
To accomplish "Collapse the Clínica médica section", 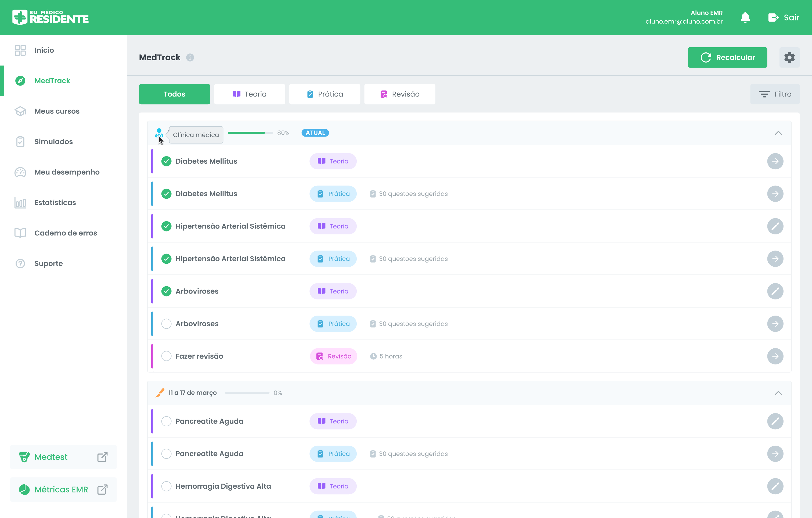I will click(x=779, y=133).
